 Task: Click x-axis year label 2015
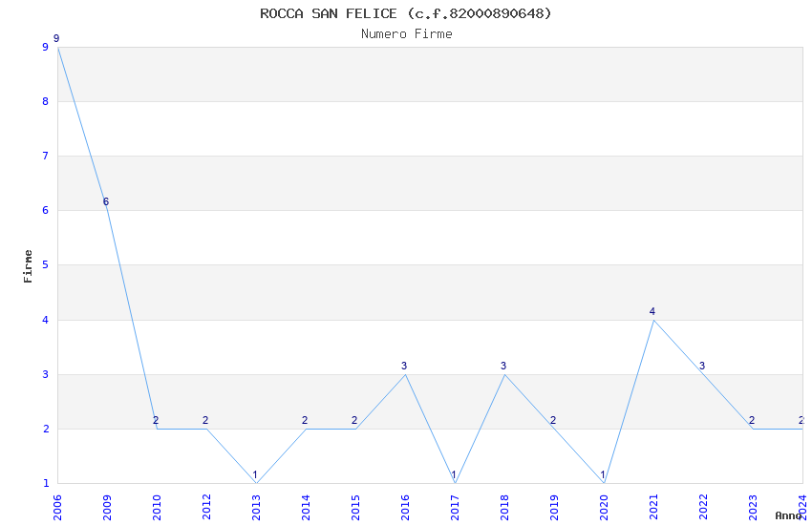355,507
